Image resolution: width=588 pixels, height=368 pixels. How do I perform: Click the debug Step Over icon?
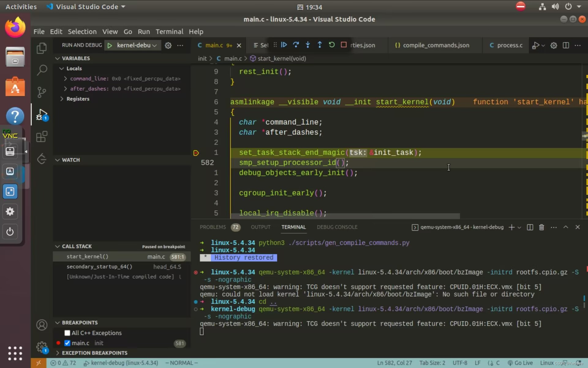[x=296, y=45]
